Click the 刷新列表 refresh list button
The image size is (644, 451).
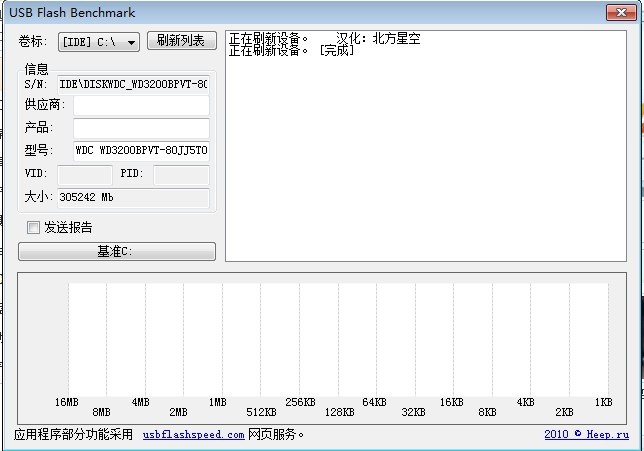[181, 41]
